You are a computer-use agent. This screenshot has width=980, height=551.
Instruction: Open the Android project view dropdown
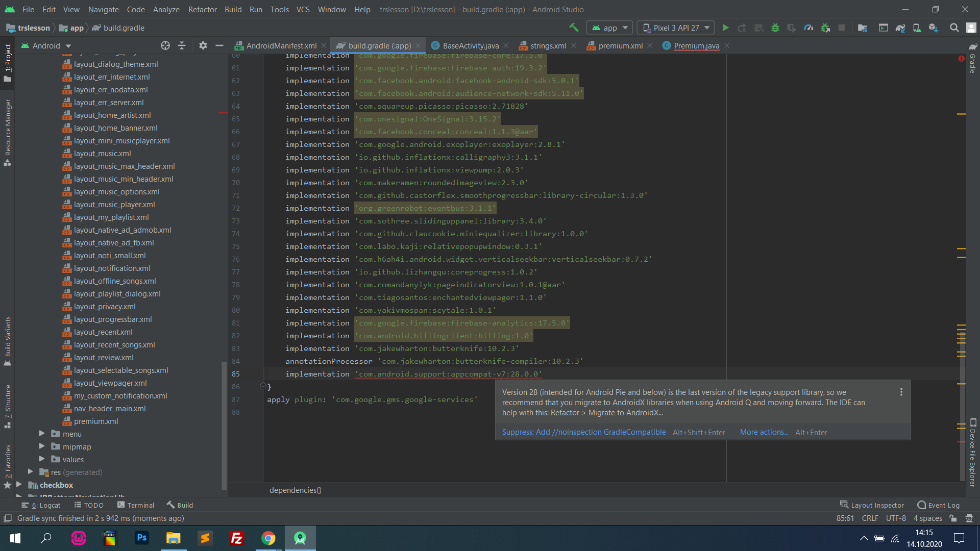tap(46, 45)
